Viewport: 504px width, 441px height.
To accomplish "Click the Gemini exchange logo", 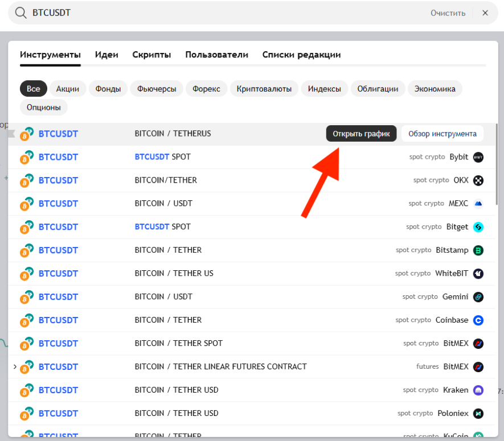I will pos(478,297).
